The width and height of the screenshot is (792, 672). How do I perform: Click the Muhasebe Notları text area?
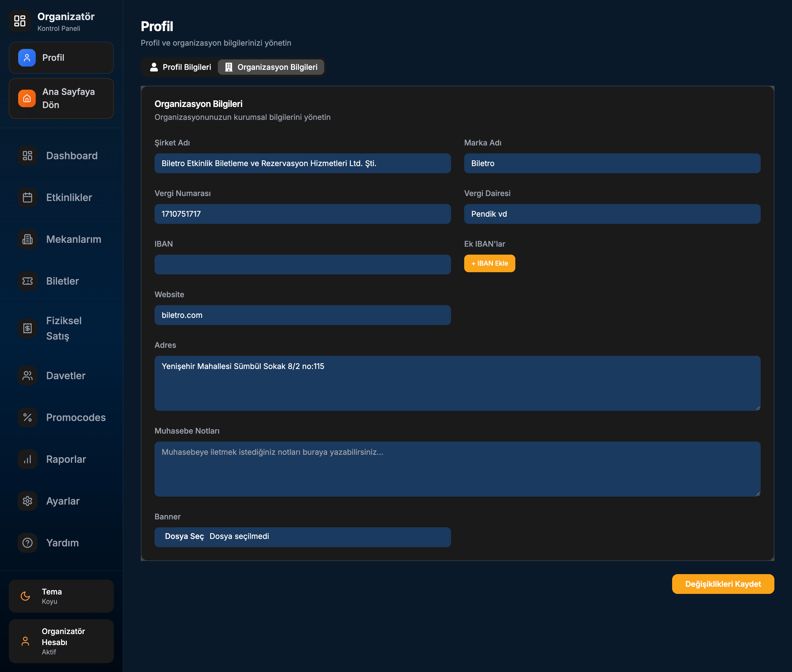pyautogui.click(x=457, y=469)
